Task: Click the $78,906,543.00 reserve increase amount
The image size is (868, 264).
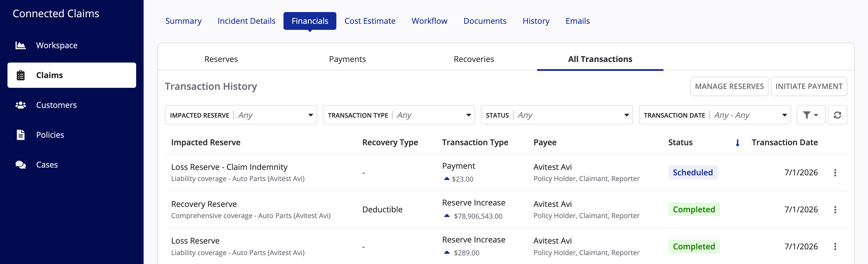Action: (478, 216)
